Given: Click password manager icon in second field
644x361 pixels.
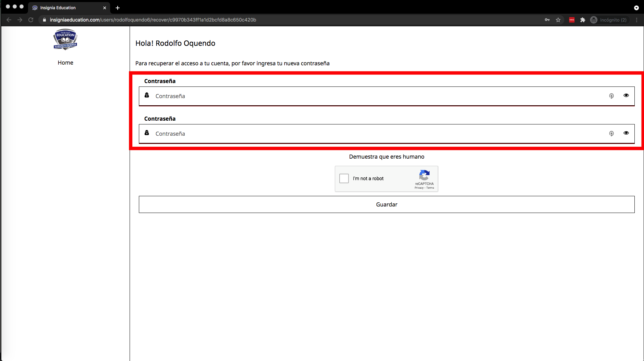Looking at the screenshot, I should [611, 134].
